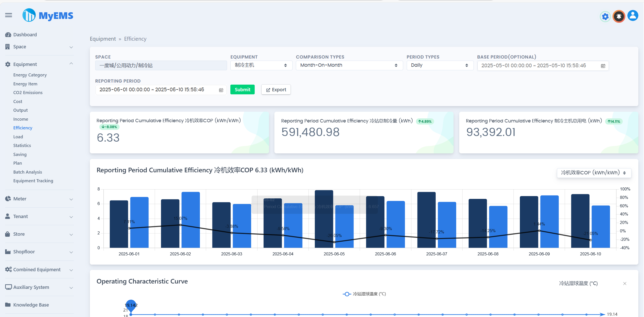Click the green Submit button

click(242, 90)
